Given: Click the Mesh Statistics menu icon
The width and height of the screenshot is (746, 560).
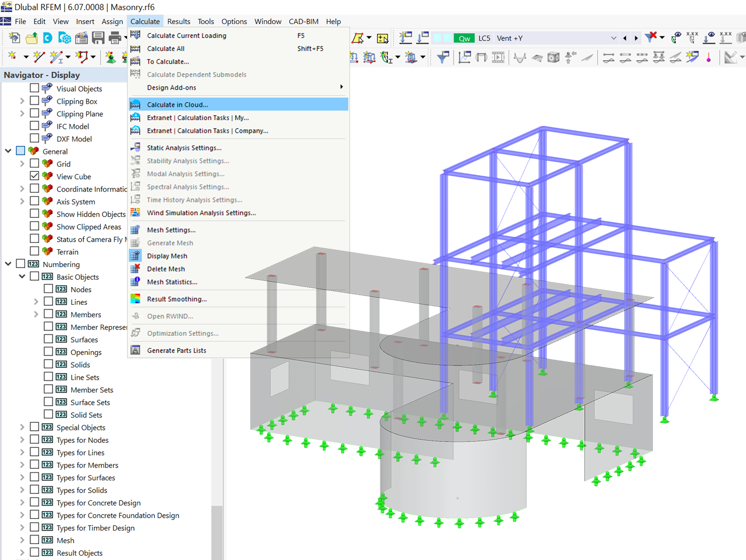Looking at the screenshot, I should (x=136, y=281).
